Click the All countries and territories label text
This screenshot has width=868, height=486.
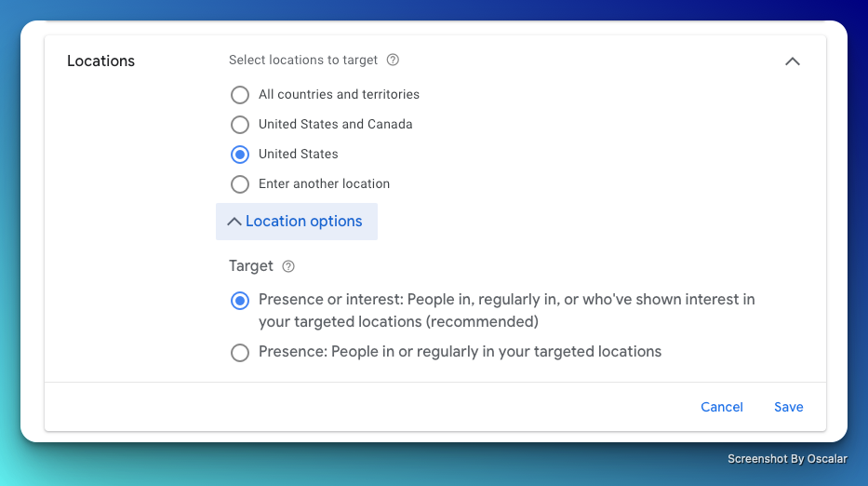(339, 95)
